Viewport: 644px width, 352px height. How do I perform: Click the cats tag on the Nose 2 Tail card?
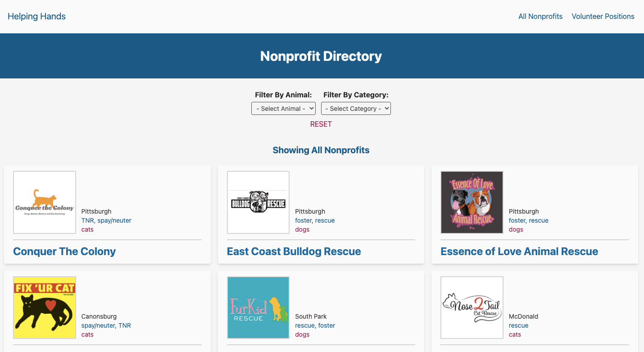pyautogui.click(x=515, y=334)
